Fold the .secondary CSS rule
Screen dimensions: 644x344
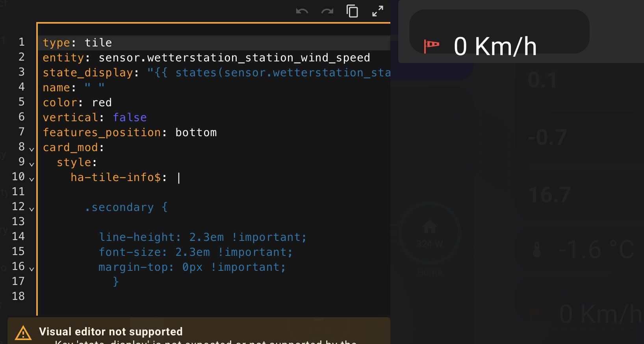click(x=32, y=209)
